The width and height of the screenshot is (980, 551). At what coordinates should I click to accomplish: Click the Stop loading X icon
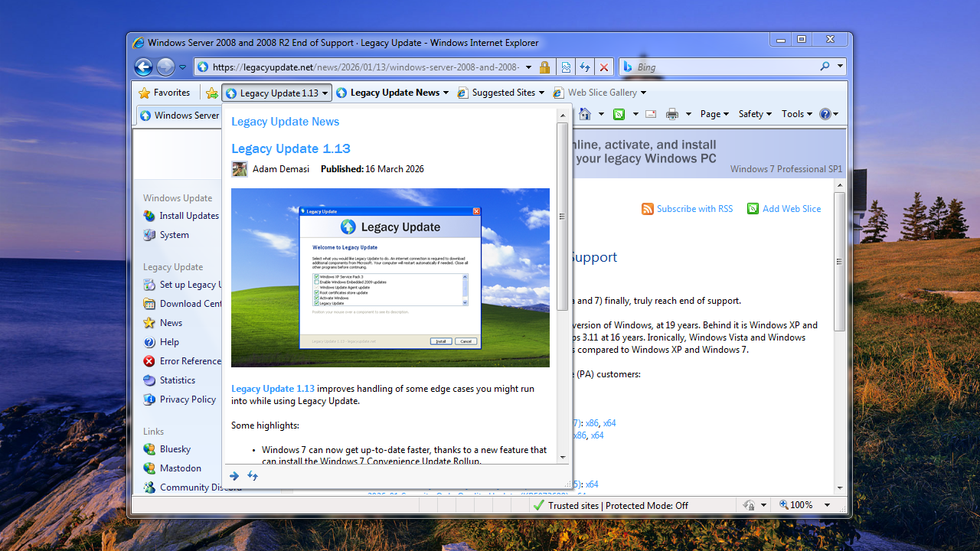tap(604, 67)
